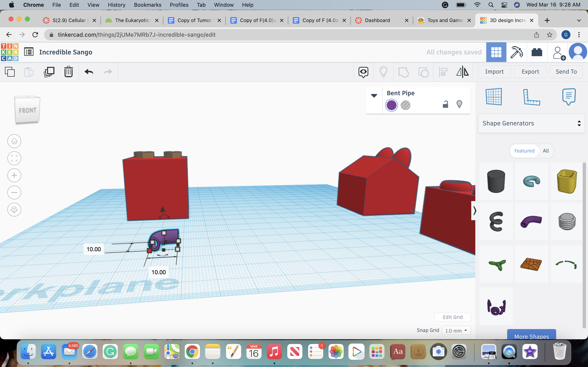
Task: Toggle Bent Pipe visibility with the lightbulb icon
Action: 459,104
